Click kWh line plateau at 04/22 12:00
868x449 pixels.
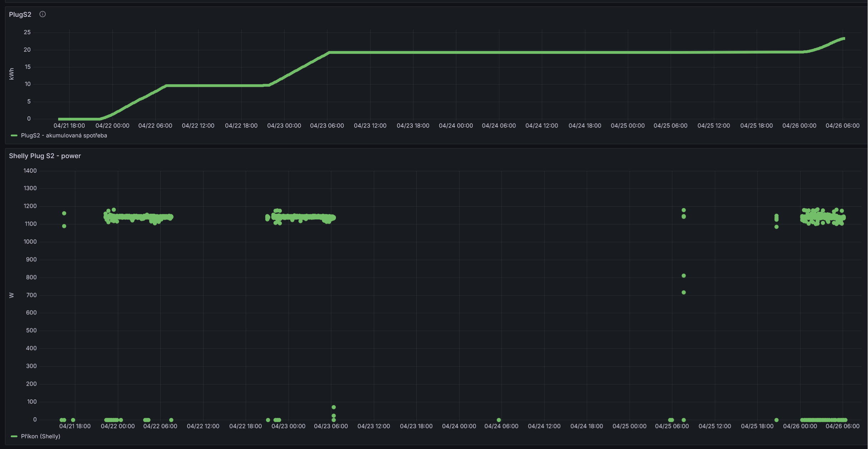click(x=198, y=86)
